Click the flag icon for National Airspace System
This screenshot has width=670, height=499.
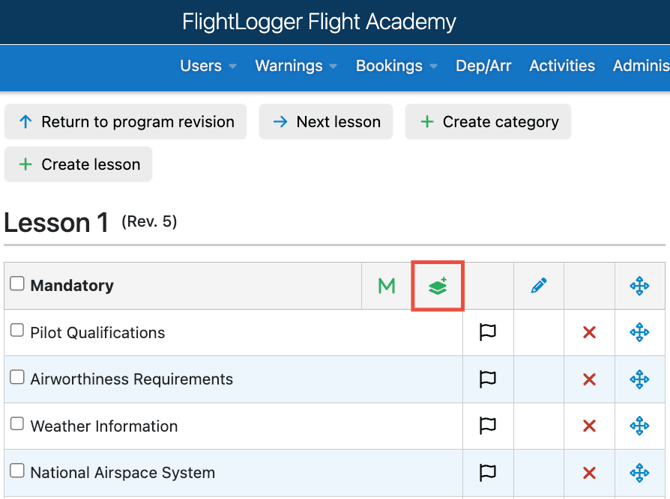coord(488,473)
